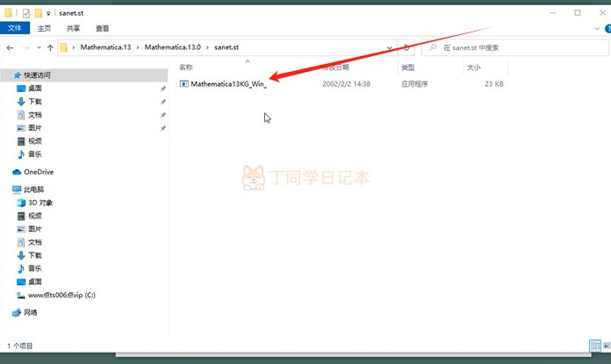Click the file type 应用程序 cell
Image resolution: width=611 pixels, height=364 pixels.
(x=414, y=83)
